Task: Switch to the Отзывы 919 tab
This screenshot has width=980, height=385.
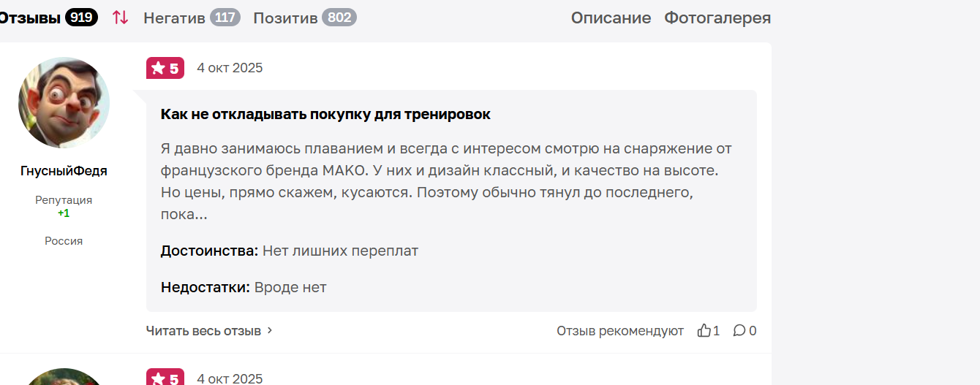Action: coord(48,18)
